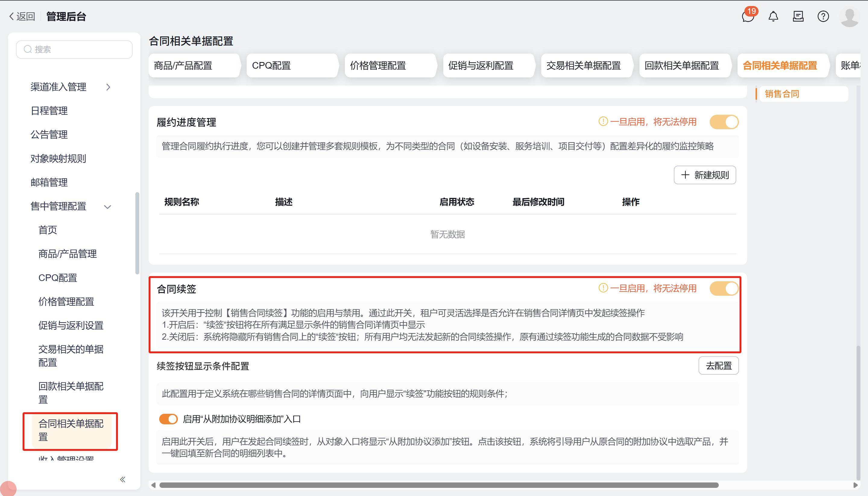Open the task list icon in header
The width and height of the screenshot is (868, 496).
pyautogui.click(x=798, y=16)
